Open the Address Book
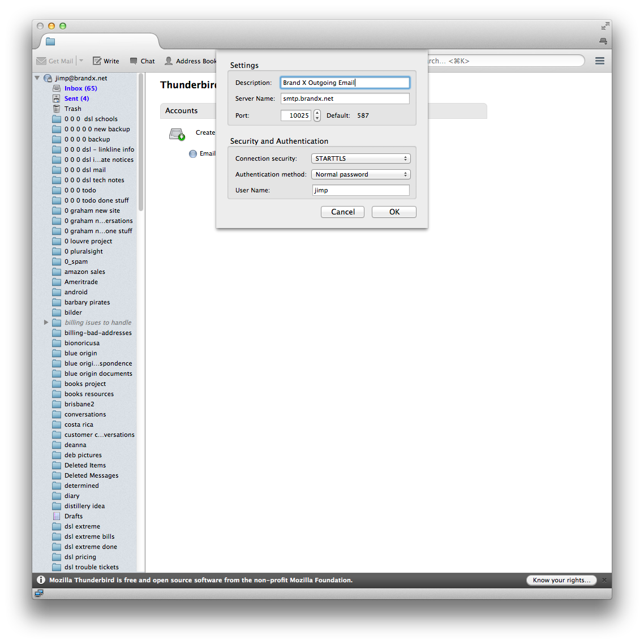 click(x=191, y=61)
